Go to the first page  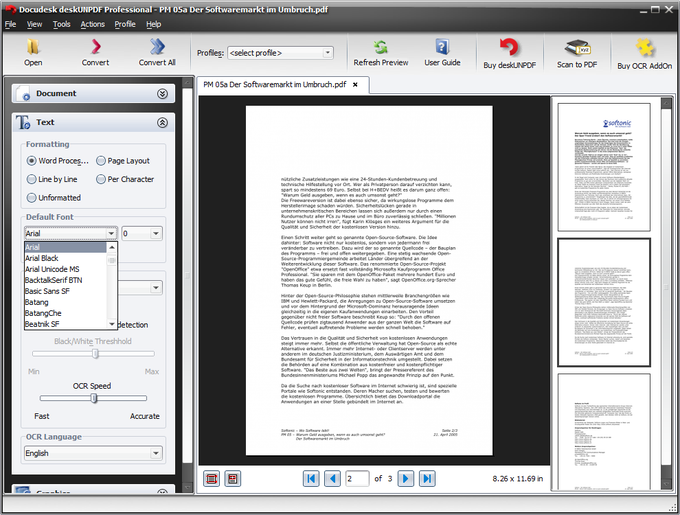click(311, 479)
